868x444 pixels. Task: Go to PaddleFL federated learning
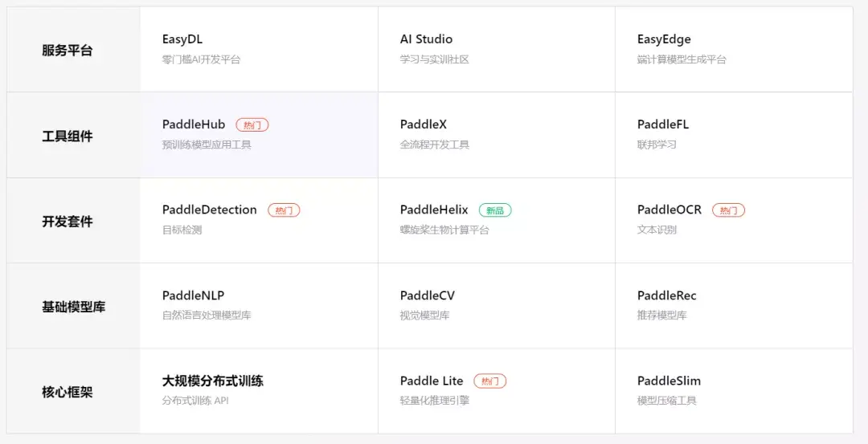pos(663,124)
